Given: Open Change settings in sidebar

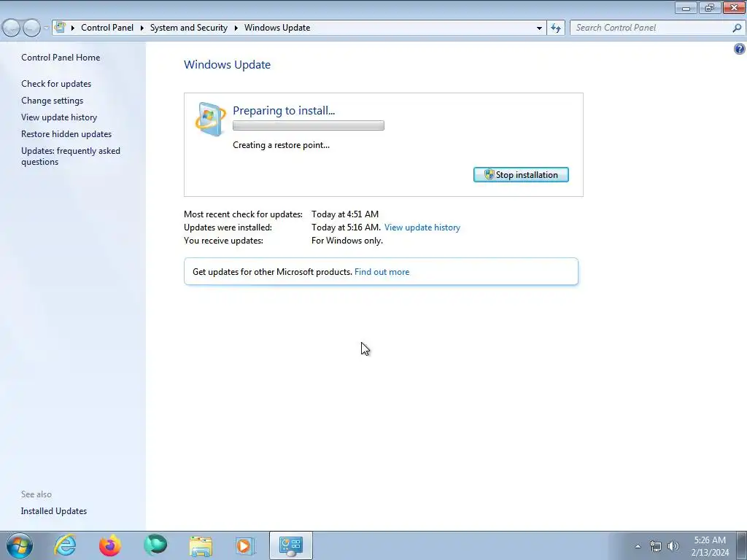Looking at the screenshot, I should tap(52, 101).
